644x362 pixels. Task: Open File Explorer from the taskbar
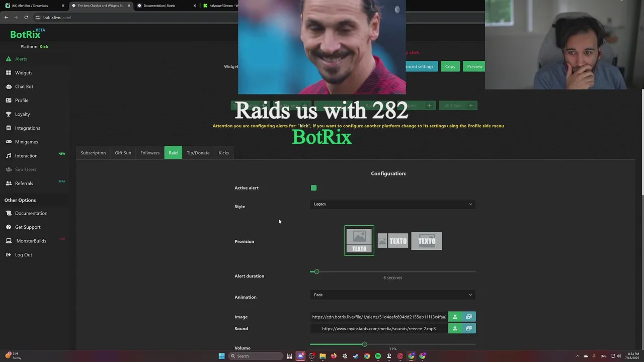(323, 356)
